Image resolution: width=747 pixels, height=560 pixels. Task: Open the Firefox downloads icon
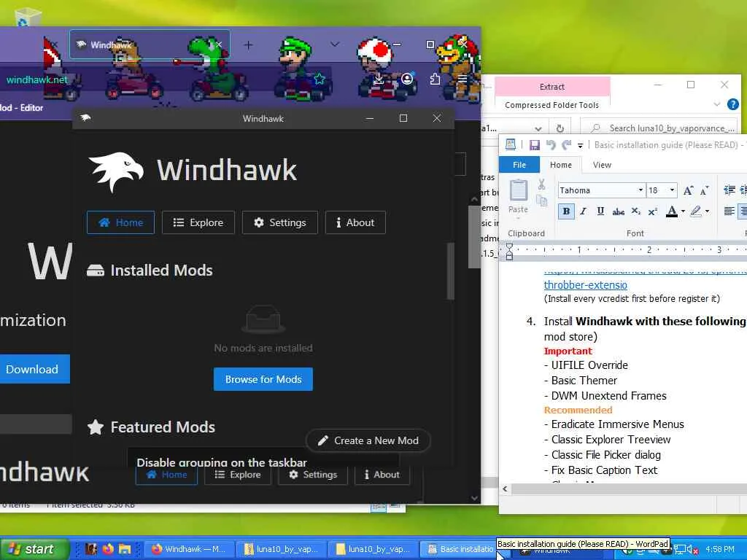[x=379, y=79]
